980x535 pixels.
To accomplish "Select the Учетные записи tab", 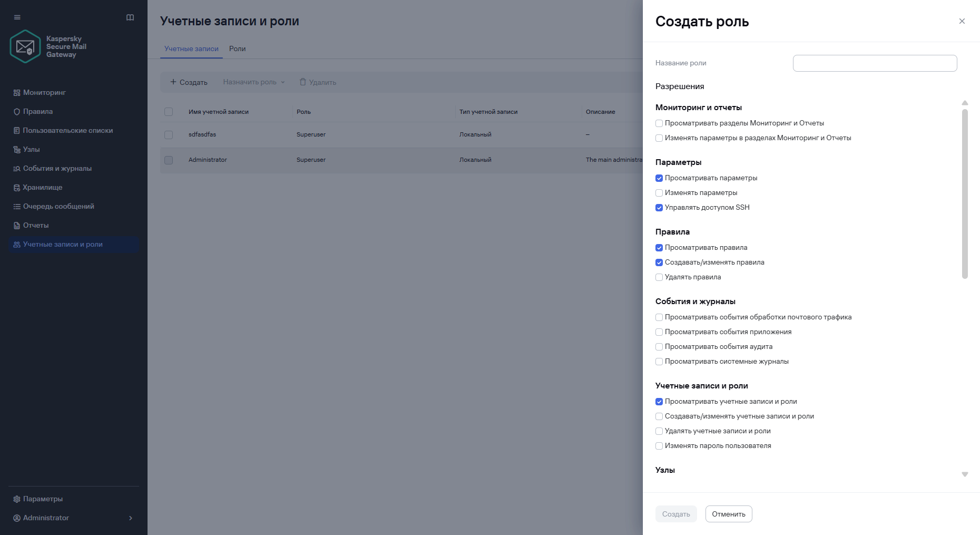I will point(191,48).
